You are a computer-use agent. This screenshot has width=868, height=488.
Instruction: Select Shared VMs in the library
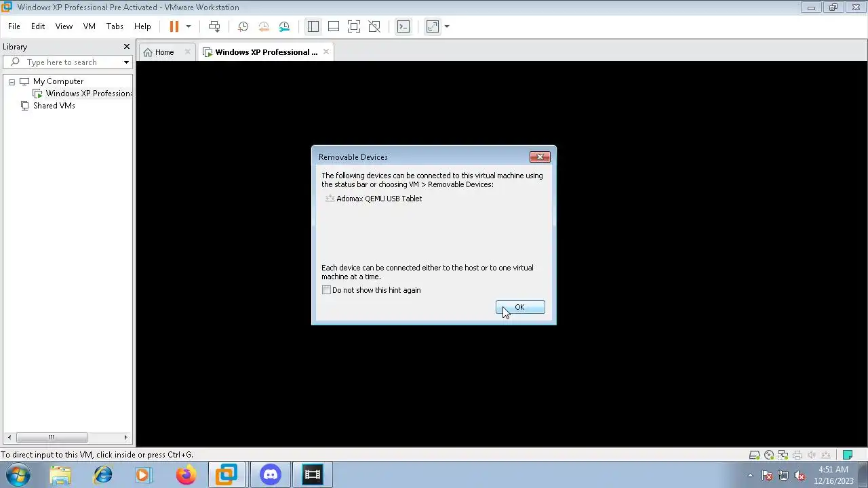tap(54, 106)
